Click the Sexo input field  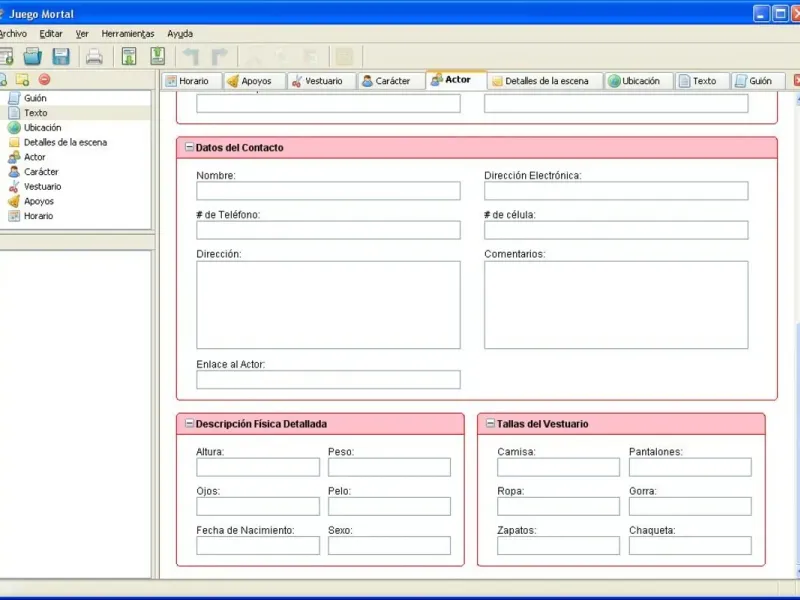click(x=389, y=546)
